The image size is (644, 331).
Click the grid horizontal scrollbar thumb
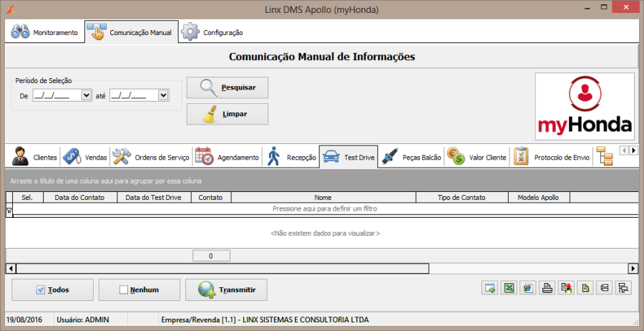pos(223,269)
